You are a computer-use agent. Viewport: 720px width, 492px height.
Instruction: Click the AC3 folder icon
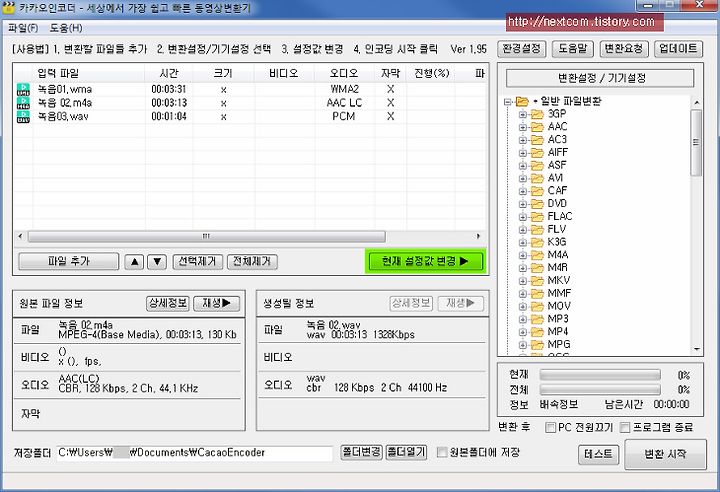(x=537, y=140)
